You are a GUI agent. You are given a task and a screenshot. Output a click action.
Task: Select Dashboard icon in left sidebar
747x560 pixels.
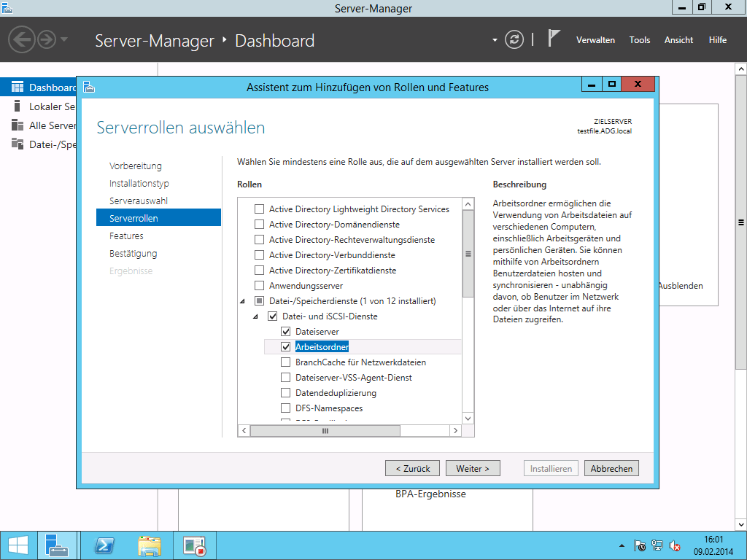tap(18, 87)
